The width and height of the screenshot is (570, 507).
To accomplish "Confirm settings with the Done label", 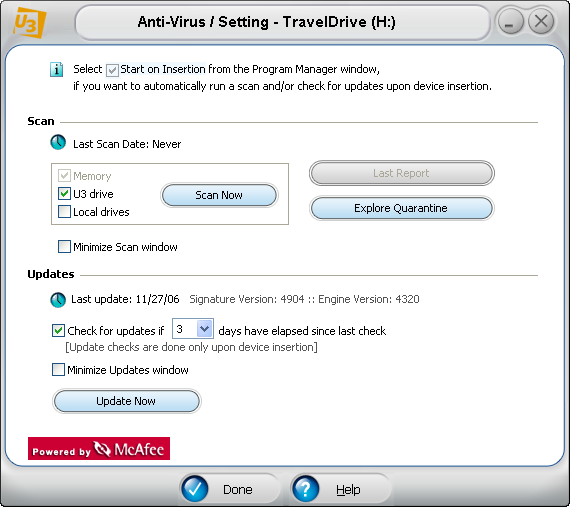I will click(x=237, y=490).
